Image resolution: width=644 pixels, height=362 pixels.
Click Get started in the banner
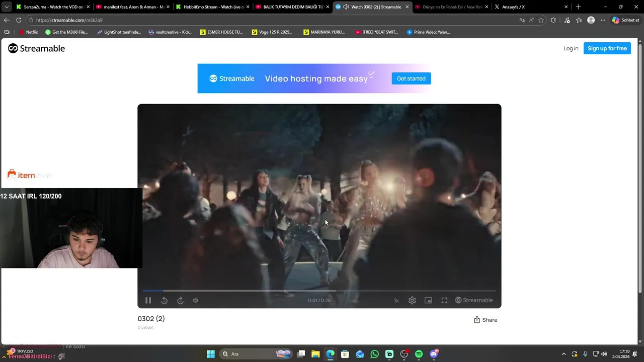tap(411, 78)
